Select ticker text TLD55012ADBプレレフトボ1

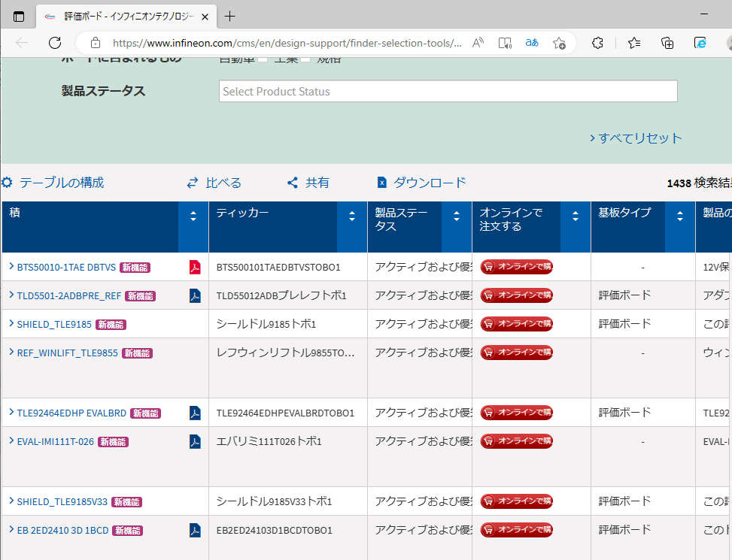pyautogui.click(x=281, y=295)
